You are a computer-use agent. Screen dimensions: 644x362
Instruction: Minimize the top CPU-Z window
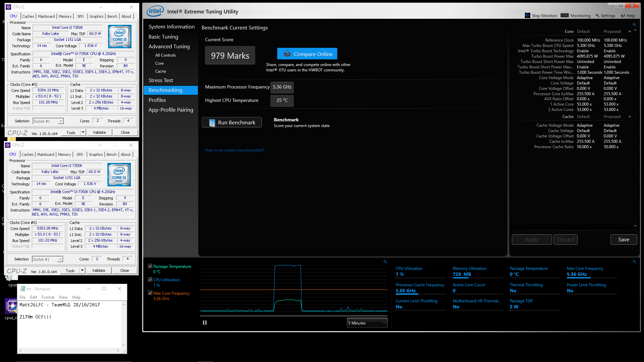[101, 7]
